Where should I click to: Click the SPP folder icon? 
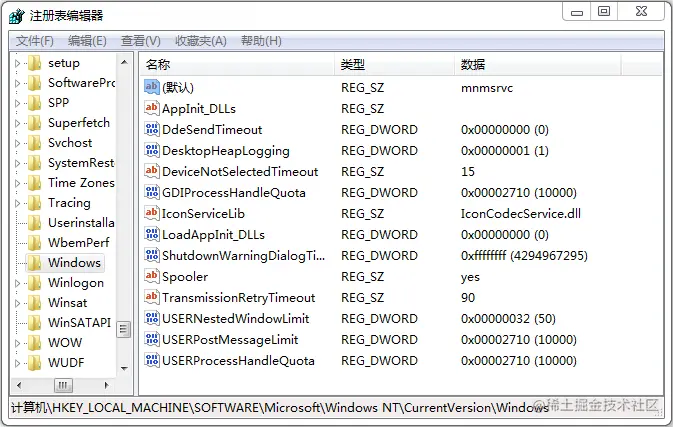pos(34,103)
